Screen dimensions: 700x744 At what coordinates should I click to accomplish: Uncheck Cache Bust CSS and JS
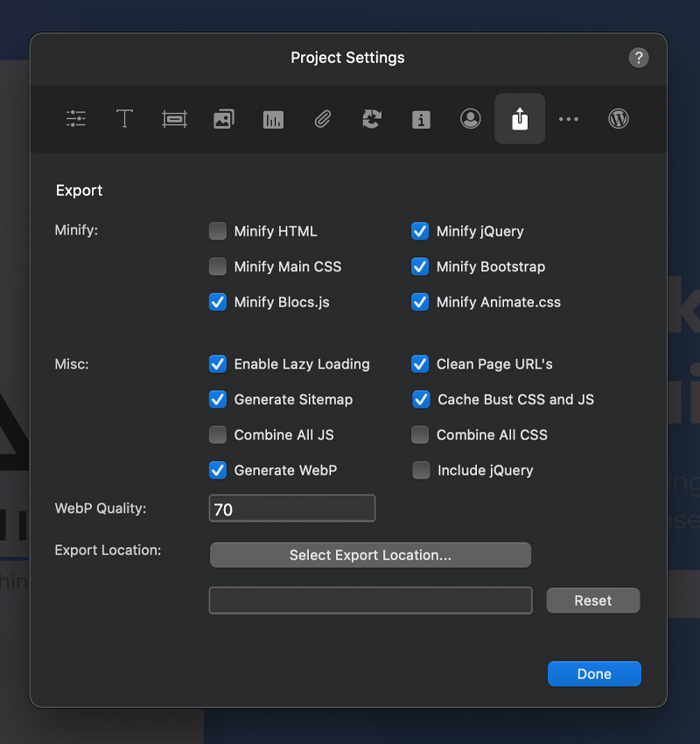click(421, 399)
